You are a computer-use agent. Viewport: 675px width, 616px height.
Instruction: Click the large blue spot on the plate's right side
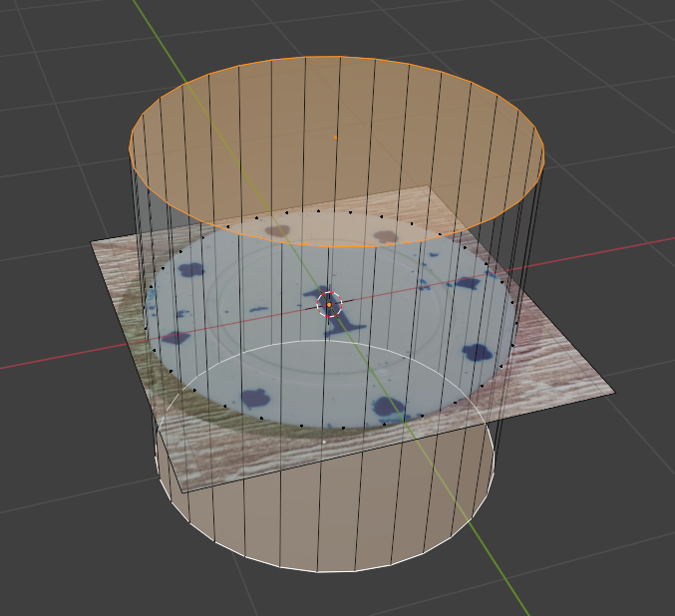click(480, 352)
